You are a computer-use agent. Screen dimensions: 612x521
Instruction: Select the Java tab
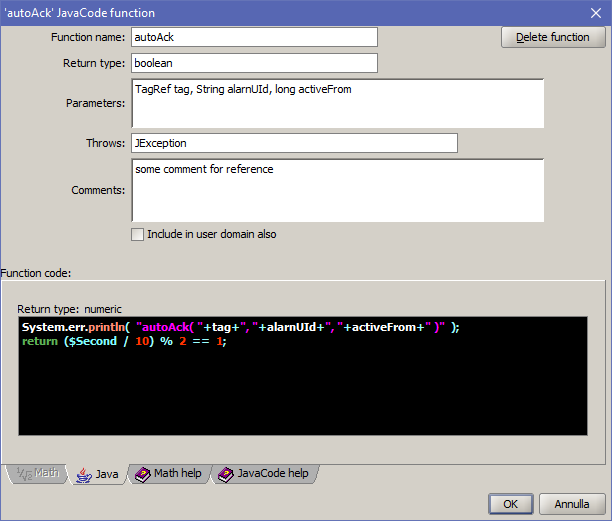[x=98, y=474]
